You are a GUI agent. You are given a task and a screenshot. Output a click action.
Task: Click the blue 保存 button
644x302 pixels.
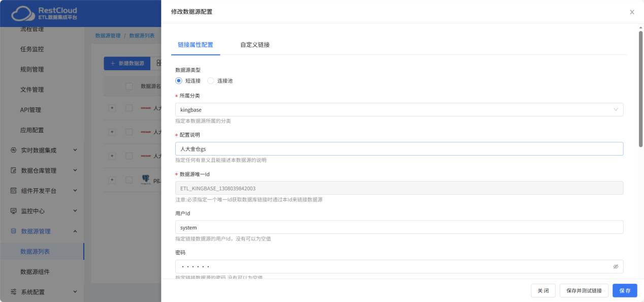point(624,290)
